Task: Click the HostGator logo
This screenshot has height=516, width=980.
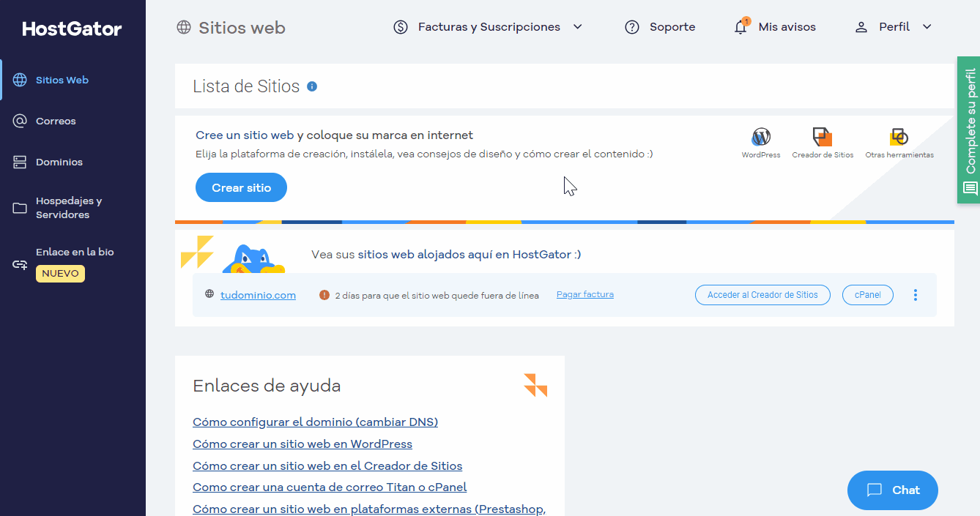Action: pyautogui.click(x=72, y=29)
